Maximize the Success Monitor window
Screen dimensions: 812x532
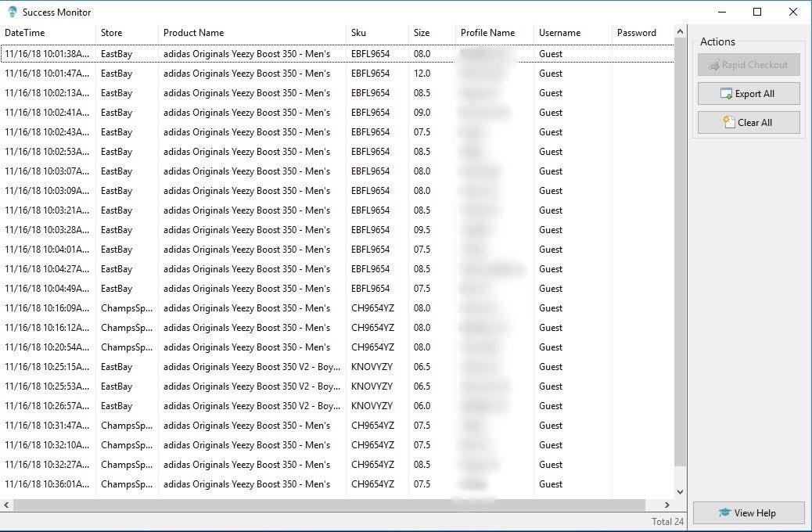click(x=757, y=12)
